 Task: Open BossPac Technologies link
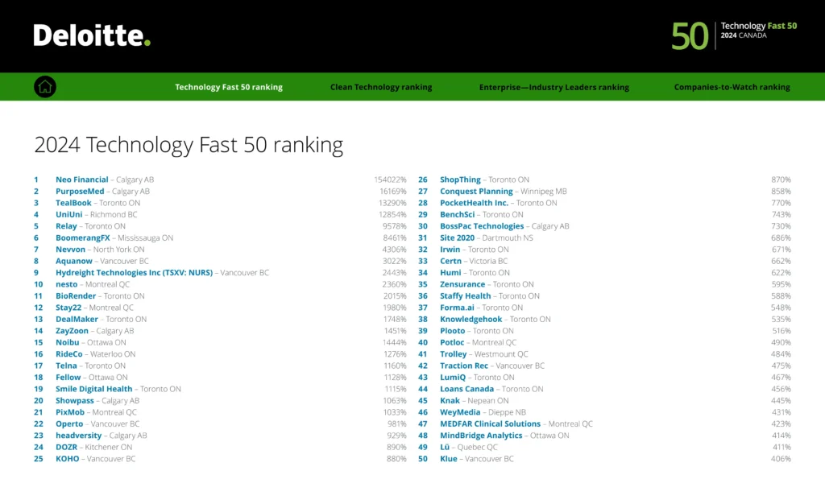click(x=482, y=226)
